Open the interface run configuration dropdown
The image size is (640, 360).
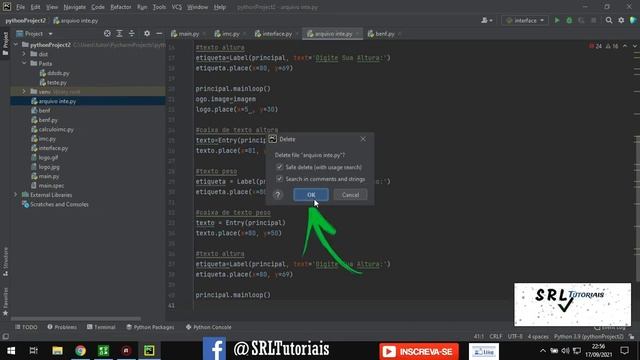pos(525,20)
